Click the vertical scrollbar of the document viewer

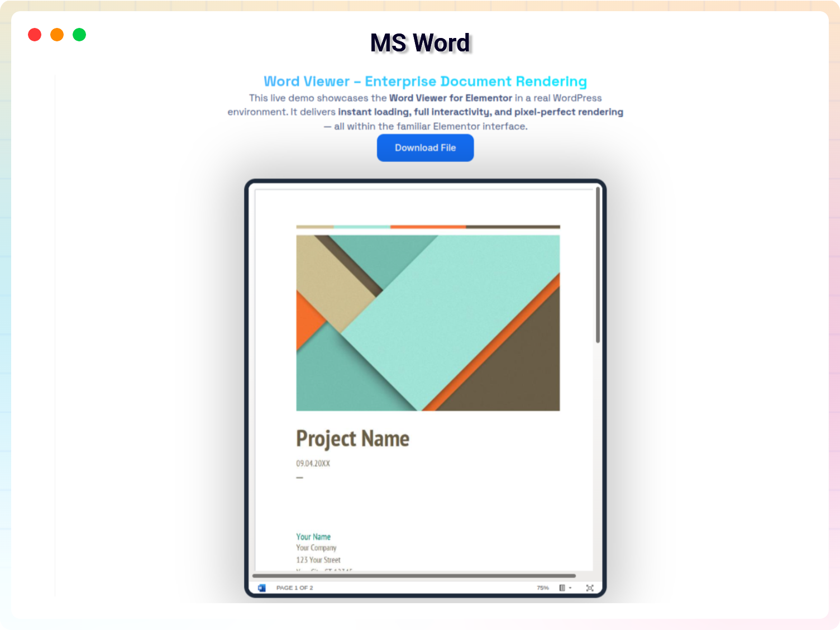pyautogui.click(x=598, y=265)
